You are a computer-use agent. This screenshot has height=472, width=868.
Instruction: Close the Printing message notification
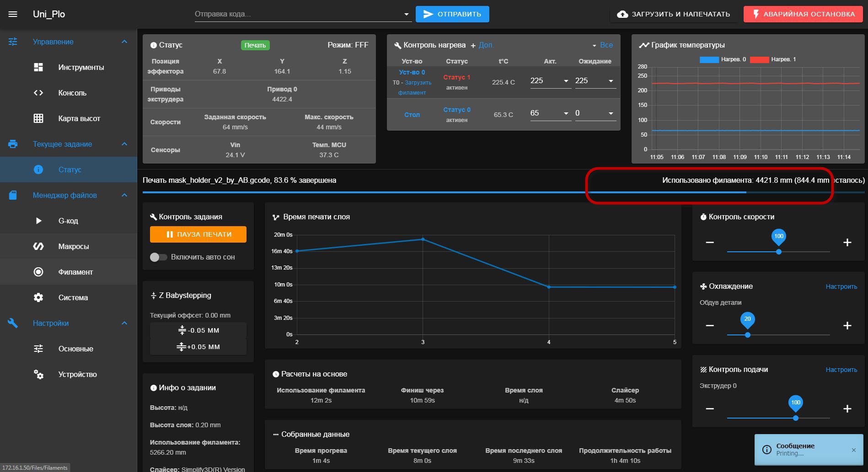pos(853,450)
